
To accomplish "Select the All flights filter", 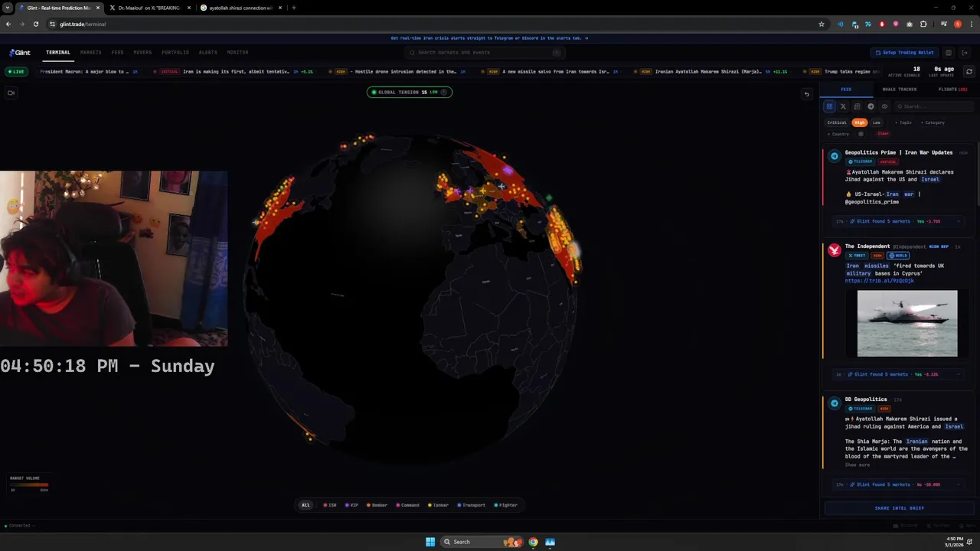I will click(x=305, y=505).
